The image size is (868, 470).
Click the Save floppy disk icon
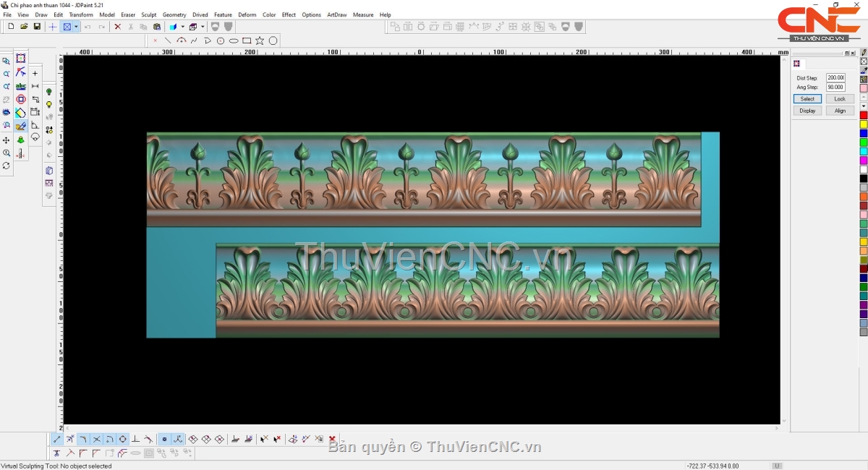[x=37, y=27]
